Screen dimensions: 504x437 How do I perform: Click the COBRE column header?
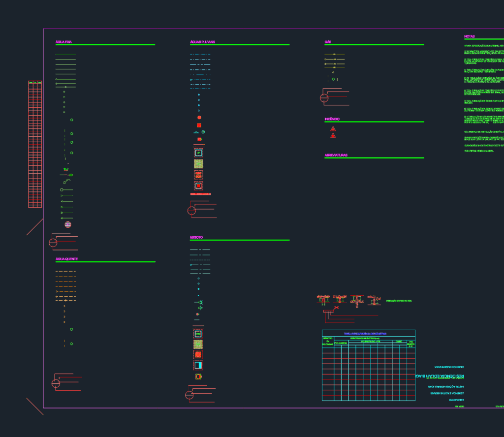point(399,341)
